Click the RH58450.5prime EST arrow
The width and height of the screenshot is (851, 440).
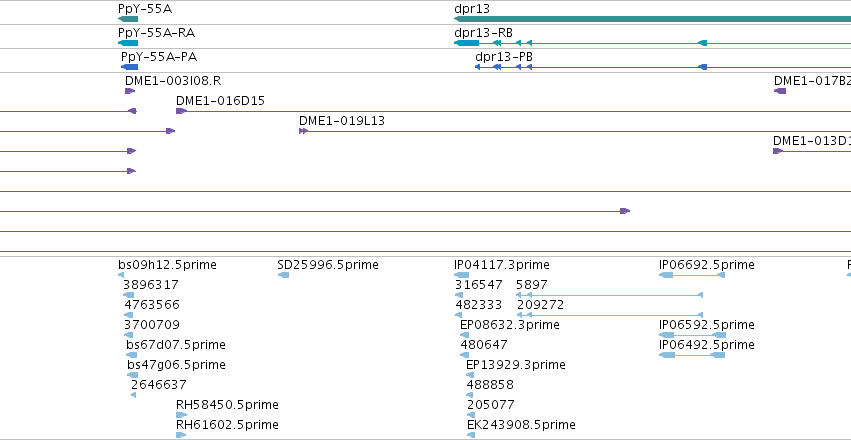click(x=181, y=415)
